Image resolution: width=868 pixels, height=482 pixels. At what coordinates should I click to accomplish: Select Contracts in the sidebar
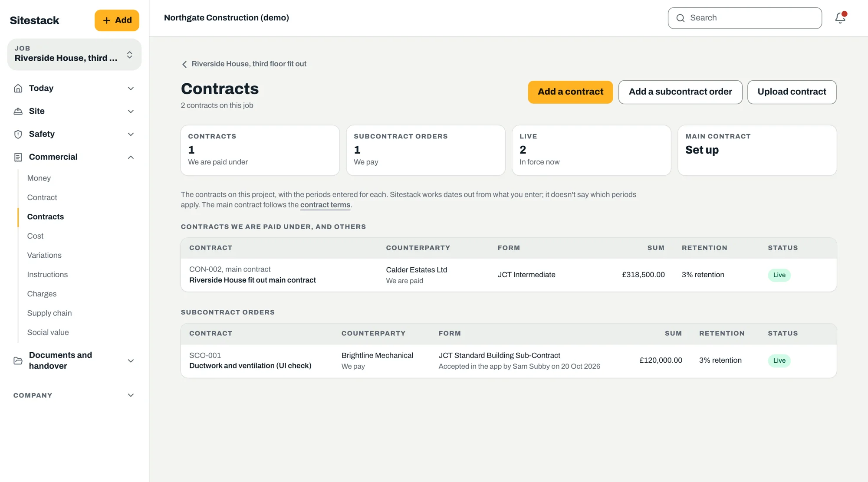click(46, 217)
